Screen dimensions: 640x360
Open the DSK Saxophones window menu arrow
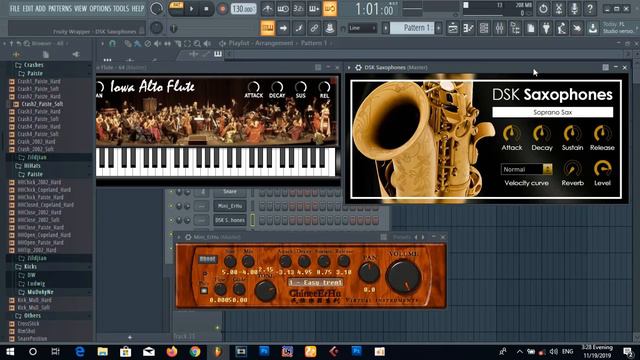(x=349, y=67)
